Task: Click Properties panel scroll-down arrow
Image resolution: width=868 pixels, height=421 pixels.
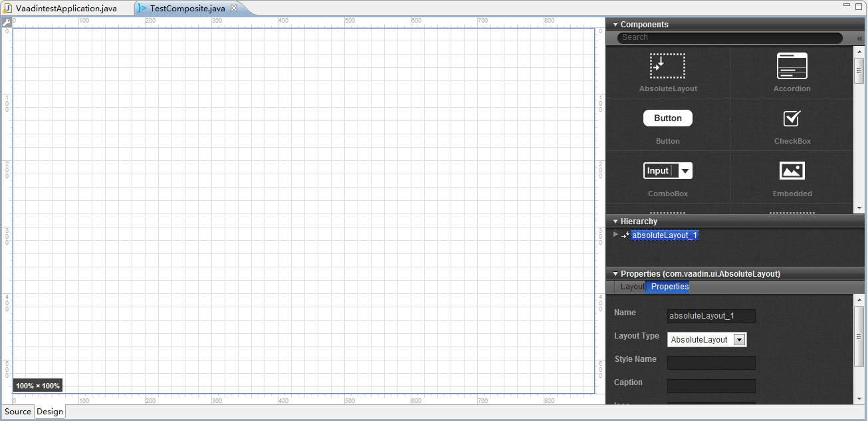Action: click(859, 399)
